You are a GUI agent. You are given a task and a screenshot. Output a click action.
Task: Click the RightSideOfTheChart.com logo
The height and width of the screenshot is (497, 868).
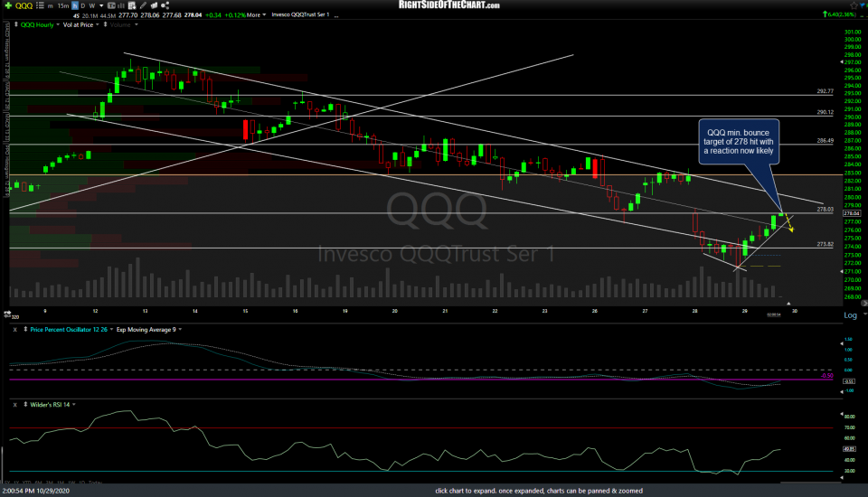click(449, 5)
